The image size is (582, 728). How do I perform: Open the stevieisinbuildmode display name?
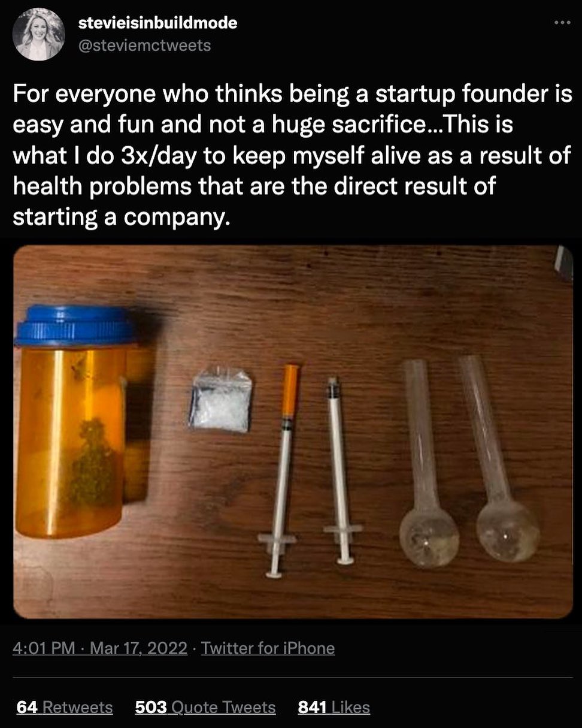click(x=158, y=23)
